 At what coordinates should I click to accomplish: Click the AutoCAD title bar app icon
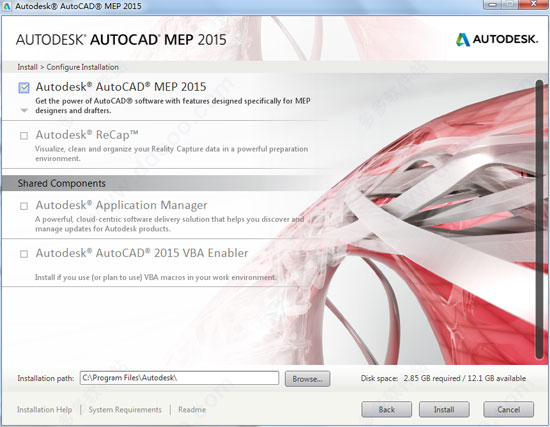(7, 6)
